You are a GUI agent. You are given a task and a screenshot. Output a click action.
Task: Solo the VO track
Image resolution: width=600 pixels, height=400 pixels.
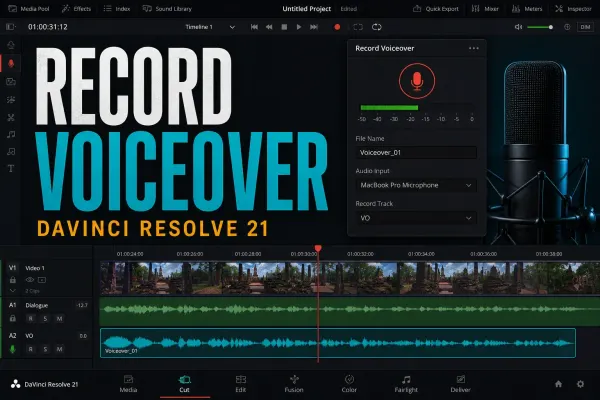click(x=45, y=349)
